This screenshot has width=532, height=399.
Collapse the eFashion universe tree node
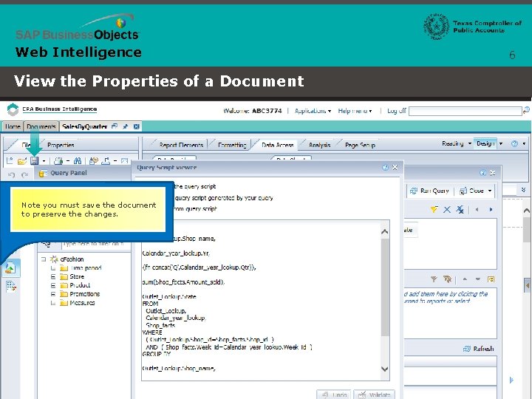pos(44,259)
